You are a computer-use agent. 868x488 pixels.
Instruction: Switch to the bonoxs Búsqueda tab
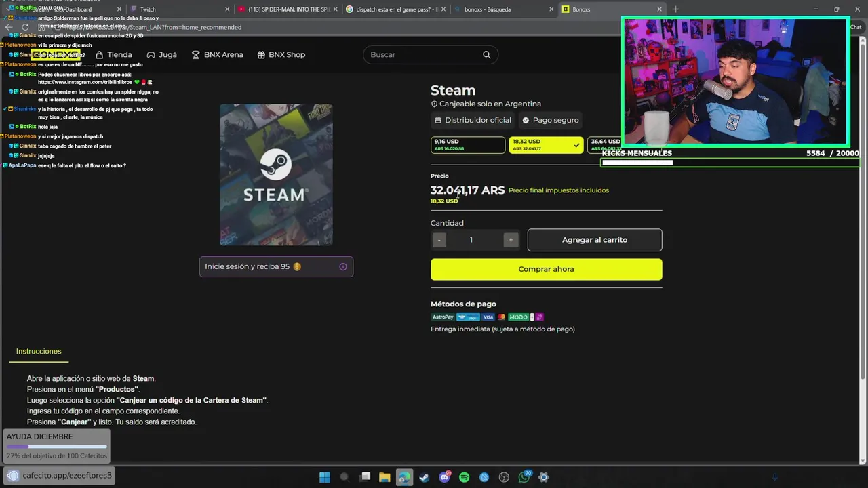click(502, 9)
